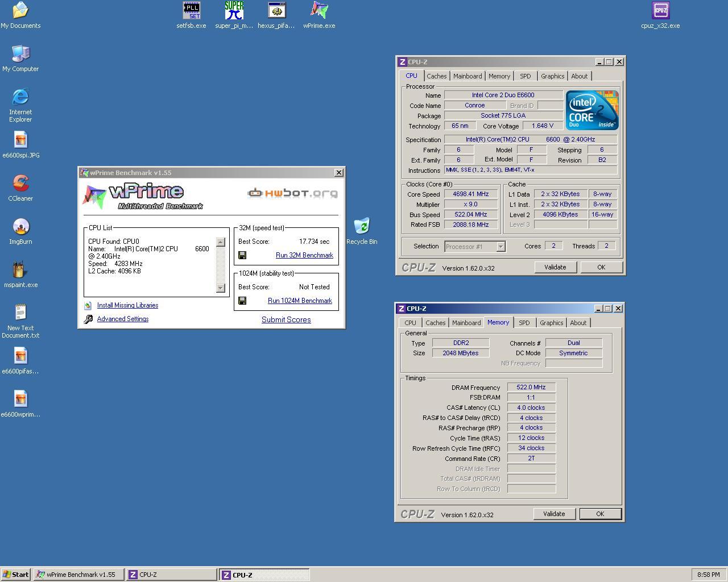
Task: Close the wPrime Benchmark window
Action: pos(339,173)
